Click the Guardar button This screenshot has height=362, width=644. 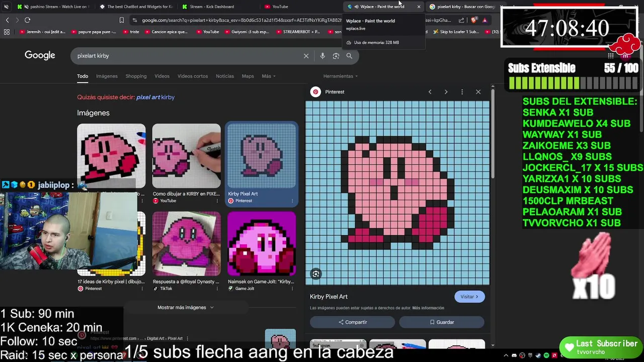pos(442,322)
